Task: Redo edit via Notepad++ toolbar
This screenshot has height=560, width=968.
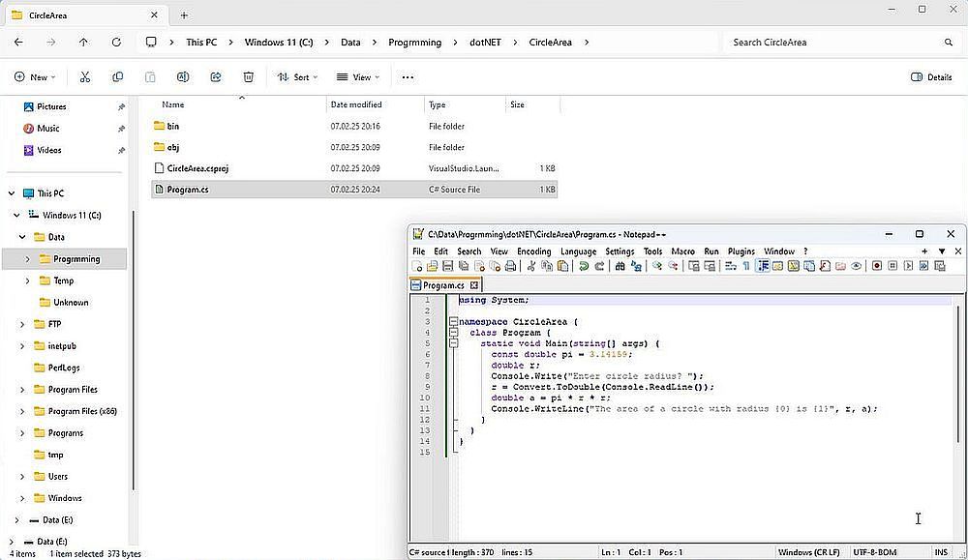Action: 599,266
